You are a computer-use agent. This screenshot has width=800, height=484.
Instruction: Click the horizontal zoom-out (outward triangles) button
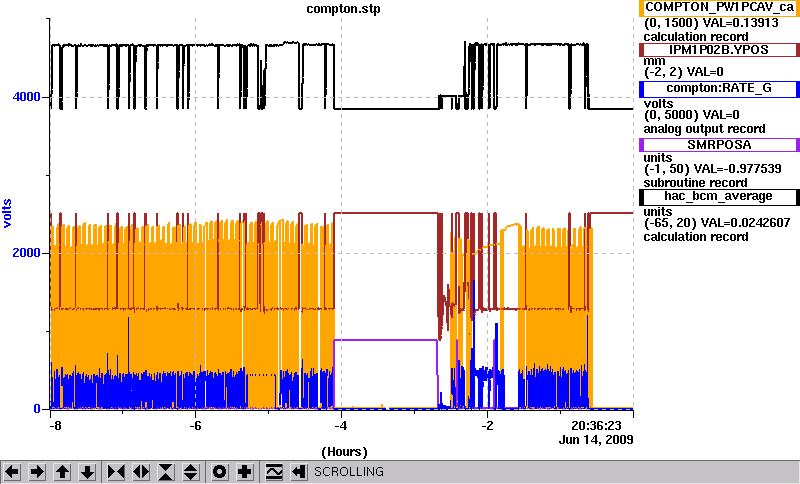coord(141,472)
